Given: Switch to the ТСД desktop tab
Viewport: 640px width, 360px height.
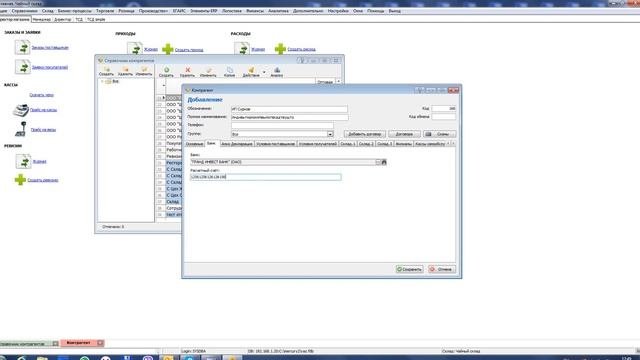Looking at the screenshot, I should click(x=79, y=19).
